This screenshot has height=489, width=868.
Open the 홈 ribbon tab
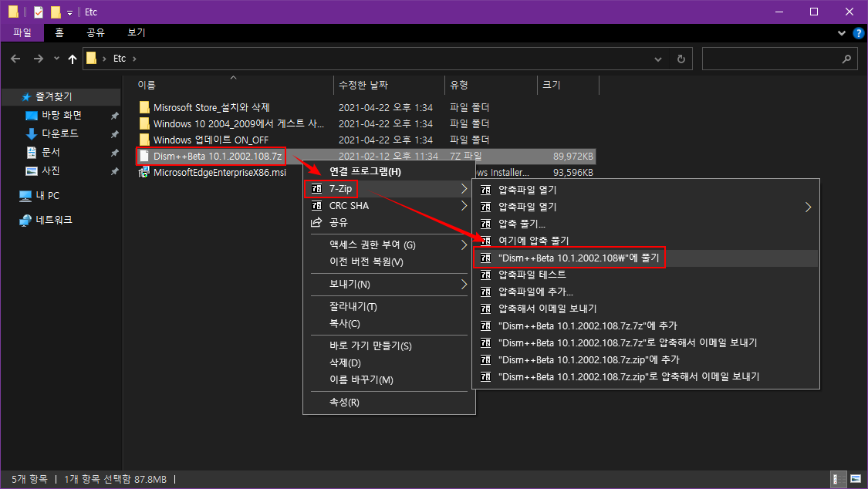59,32
